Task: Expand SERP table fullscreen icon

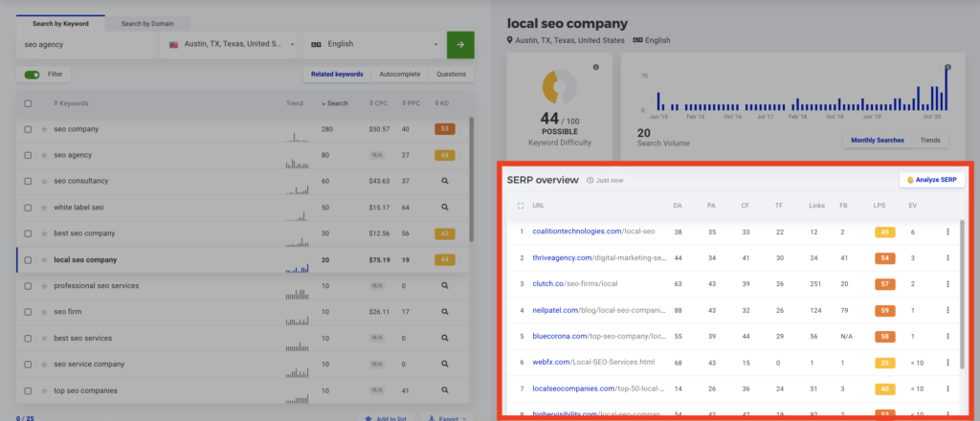Action: pos(521,206)
